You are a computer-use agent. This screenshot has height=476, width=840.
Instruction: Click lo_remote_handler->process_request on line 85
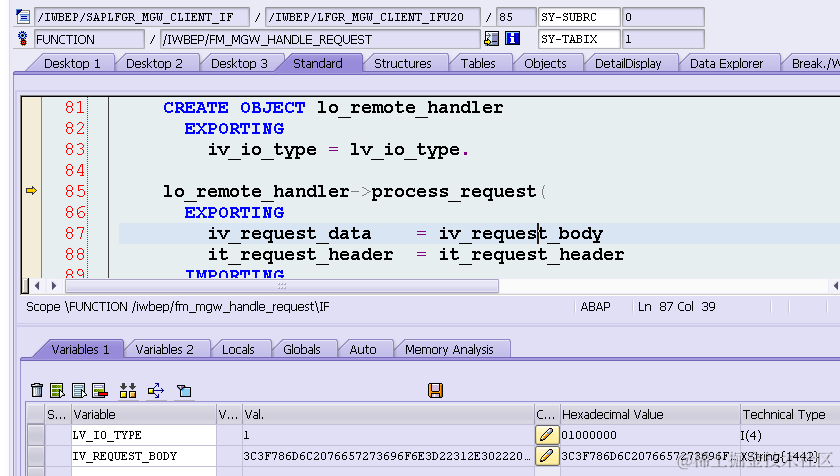point(350,191)
